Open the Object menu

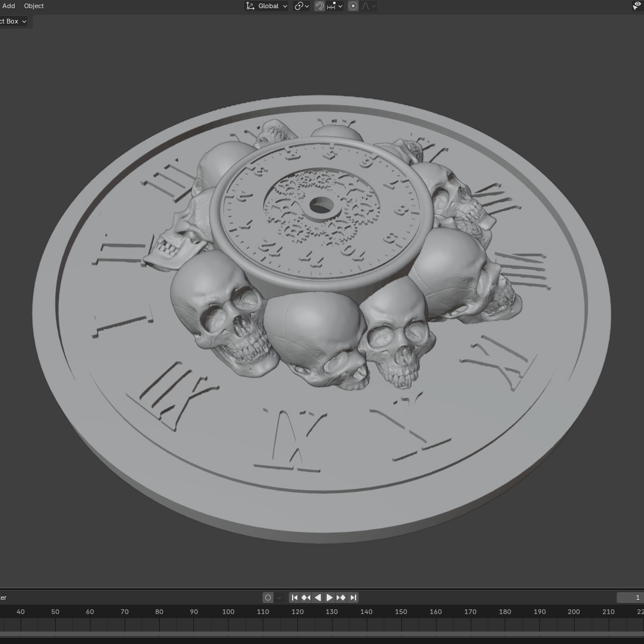[33, 6]
